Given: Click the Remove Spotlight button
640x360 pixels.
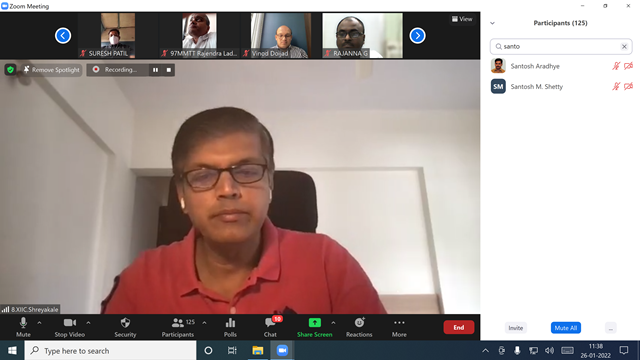Looking at the screenshot, I should point(51,70).
